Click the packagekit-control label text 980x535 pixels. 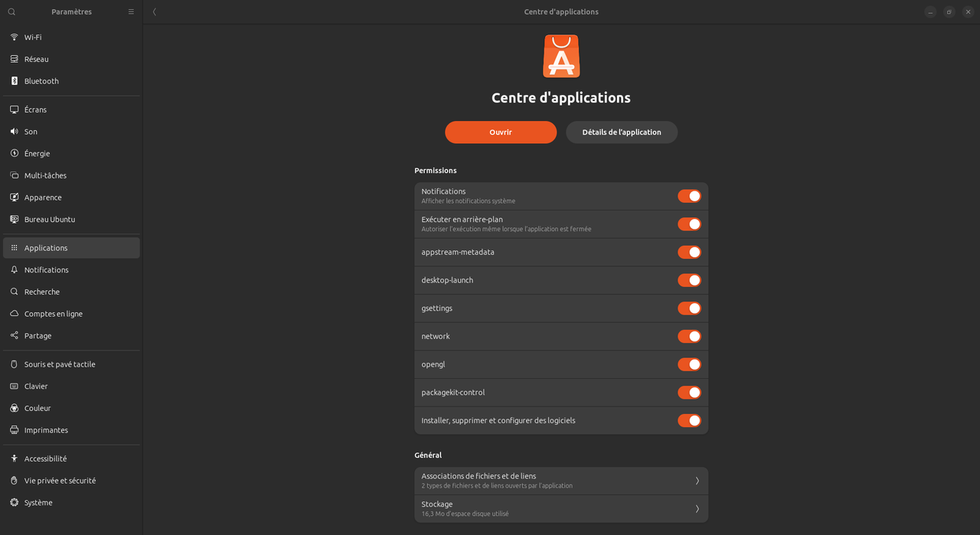pyautogui.click(x=453, y=393)
